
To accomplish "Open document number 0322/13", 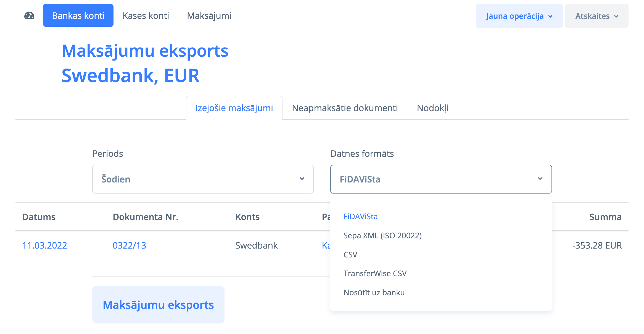I will [x=129, y=246].
